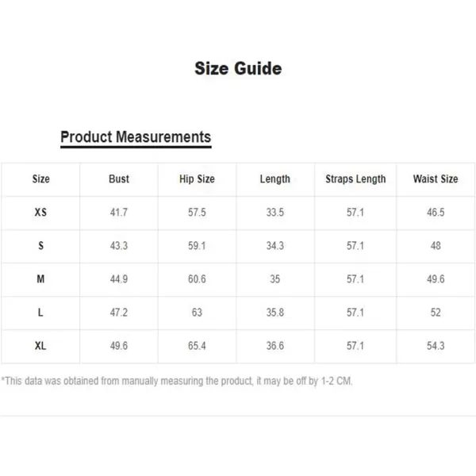Select the Hip Size column header
The height and width of the screenshot is (476, 476).
tap(197, 179)
